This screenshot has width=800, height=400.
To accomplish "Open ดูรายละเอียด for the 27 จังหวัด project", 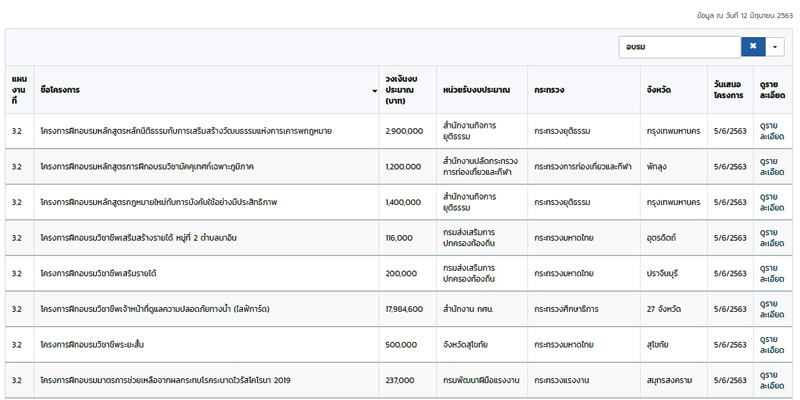I will pos(772,309).
